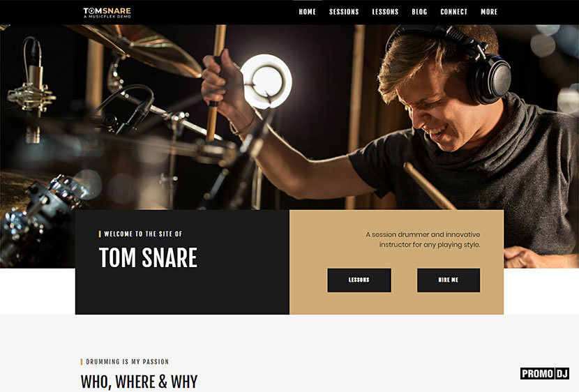
Task: Click the Hire Me button
Action: coord(449,280)
